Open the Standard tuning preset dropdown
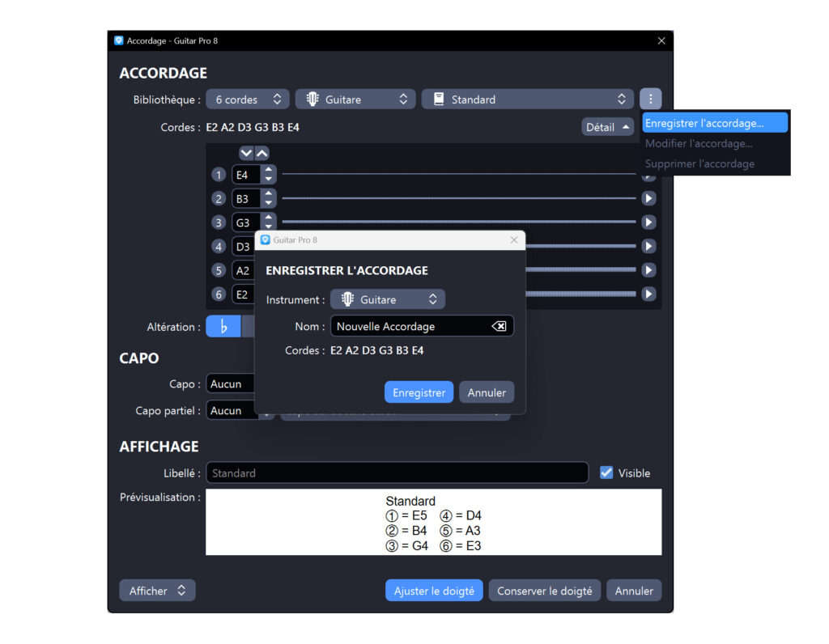This screenshot has width=829, height=644. tap(527, 100)
